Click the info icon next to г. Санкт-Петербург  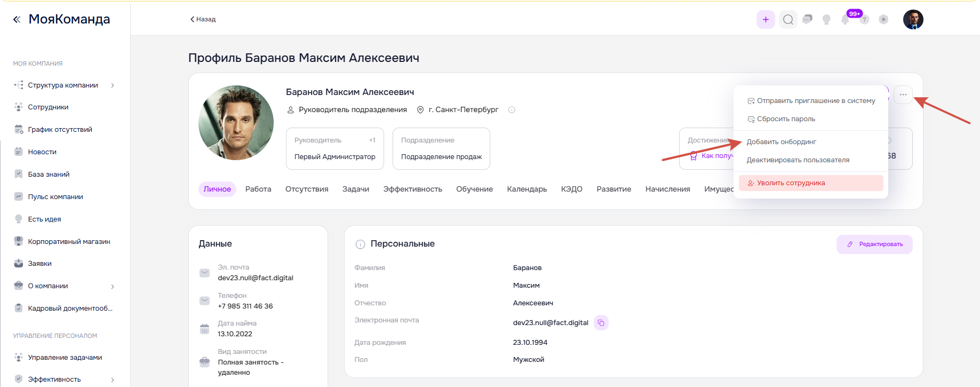pos(512,110)
